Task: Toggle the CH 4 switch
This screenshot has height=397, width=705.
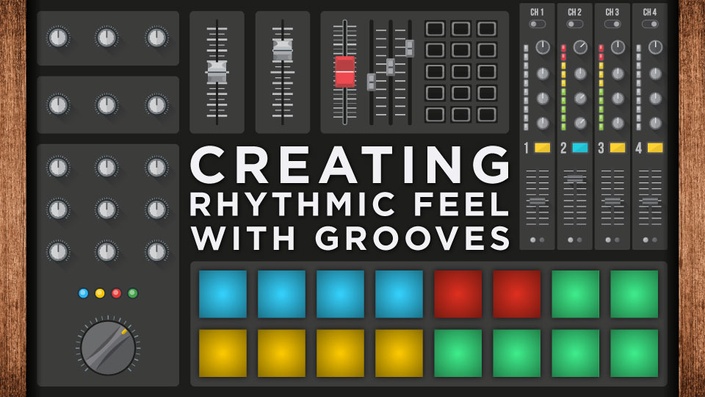Action: point(650,24)
